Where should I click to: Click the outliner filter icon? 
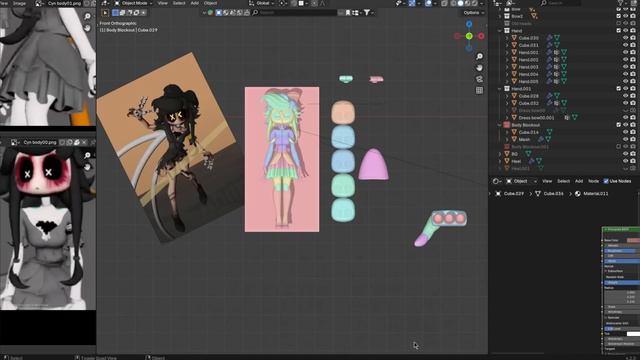point(621,3)
